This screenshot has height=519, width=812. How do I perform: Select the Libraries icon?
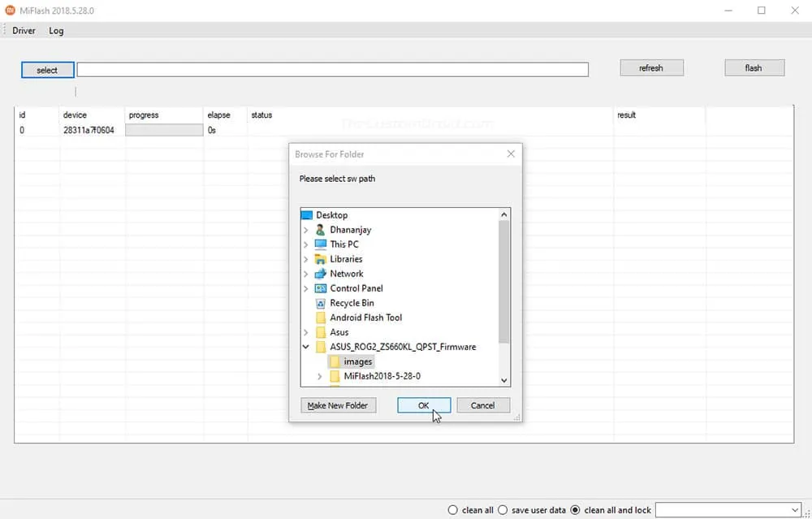[320, 259]
